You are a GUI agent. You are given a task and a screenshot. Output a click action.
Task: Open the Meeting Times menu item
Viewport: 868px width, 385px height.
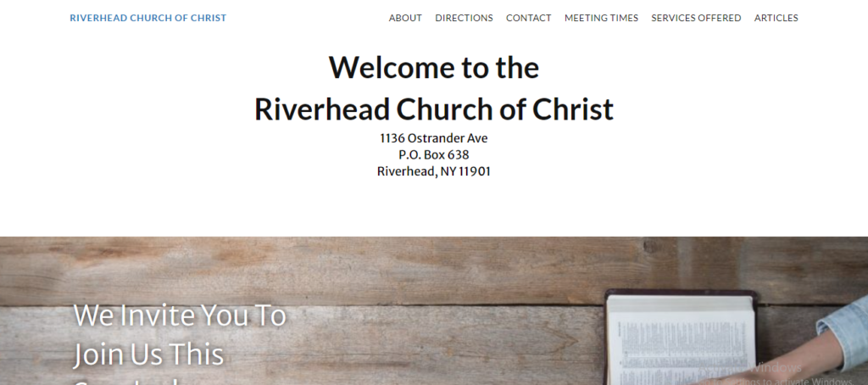click(x=601, y=18)
